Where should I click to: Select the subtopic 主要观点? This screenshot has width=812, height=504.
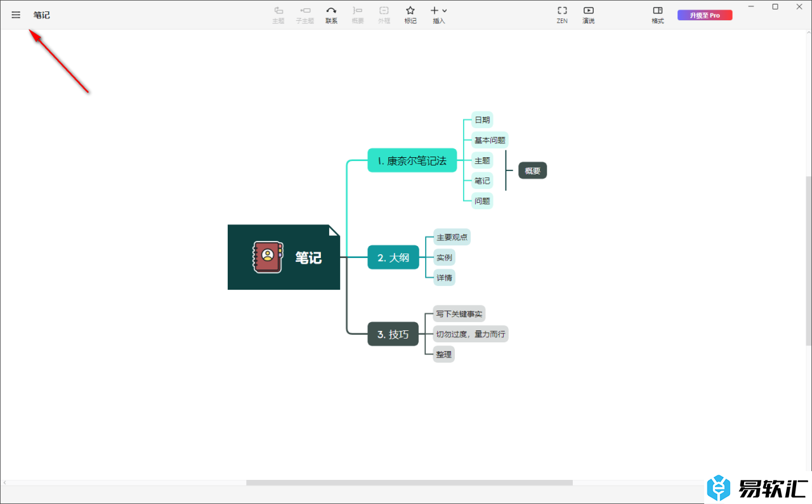click(452, 237)
